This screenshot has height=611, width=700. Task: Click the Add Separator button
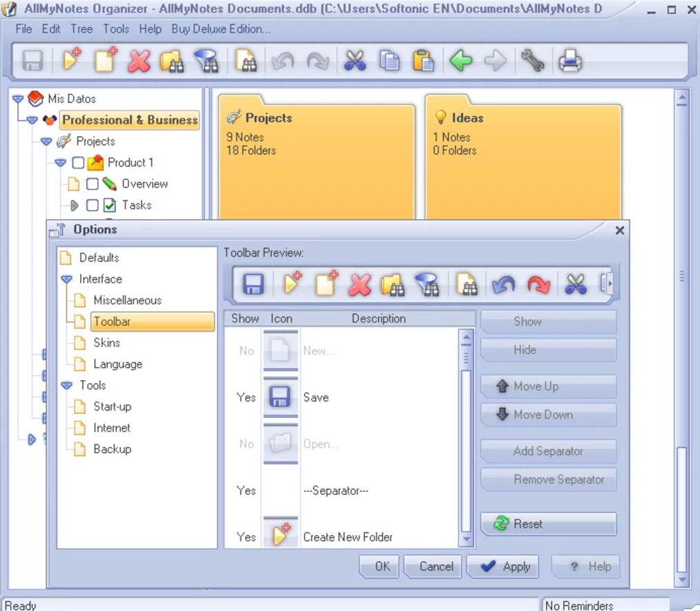549,451
